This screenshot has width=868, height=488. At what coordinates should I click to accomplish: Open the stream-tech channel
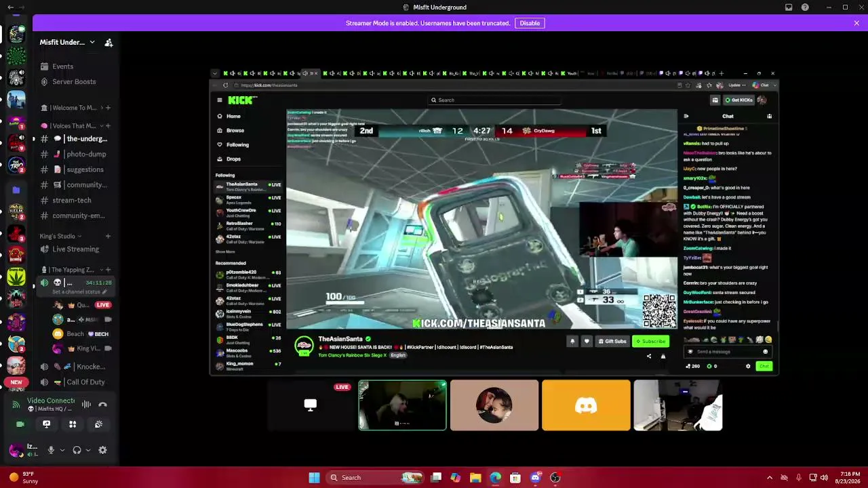point(76,201)
